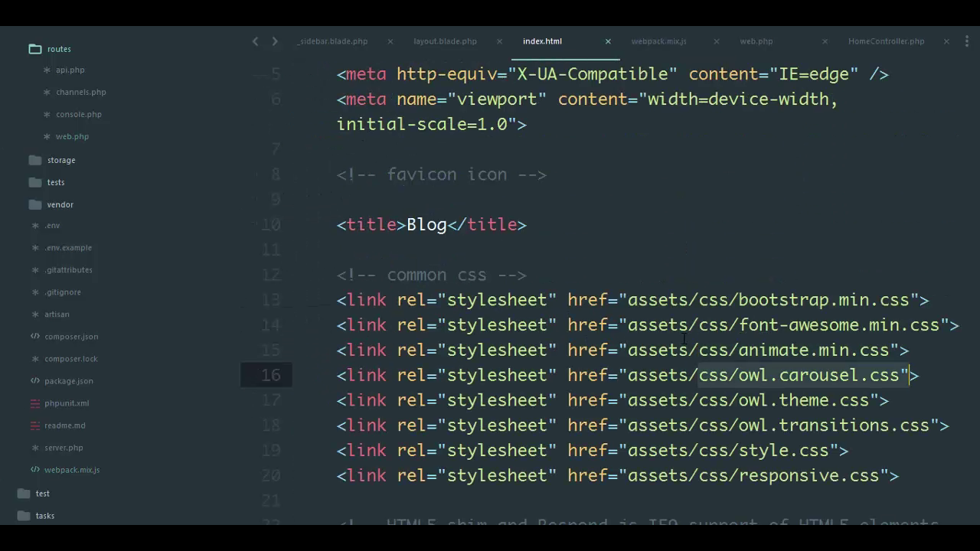Click line number 16 in gutter
This screenshot has width=980, height=551.
coord(271,375)
